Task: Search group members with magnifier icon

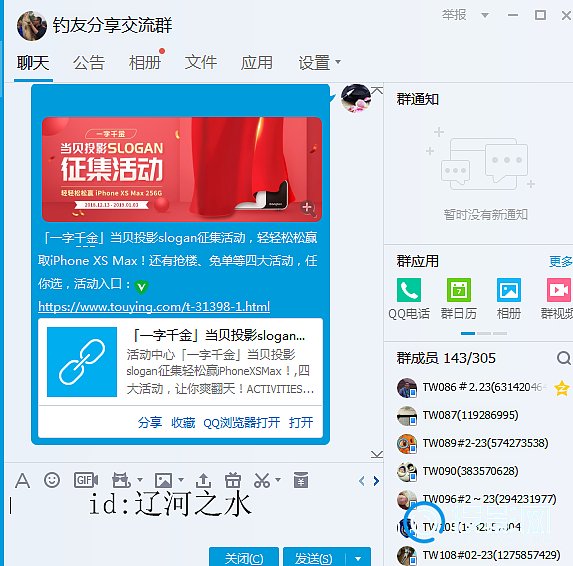Action: 563,358
